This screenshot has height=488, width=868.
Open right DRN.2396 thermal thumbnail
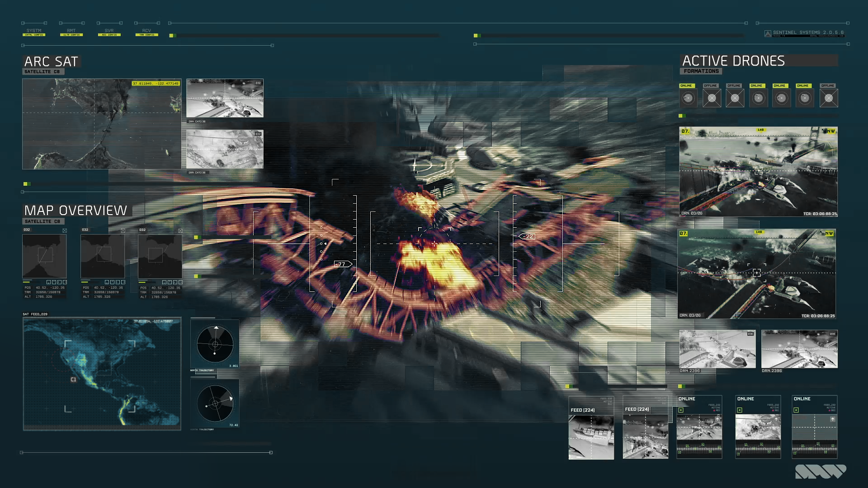799,349
